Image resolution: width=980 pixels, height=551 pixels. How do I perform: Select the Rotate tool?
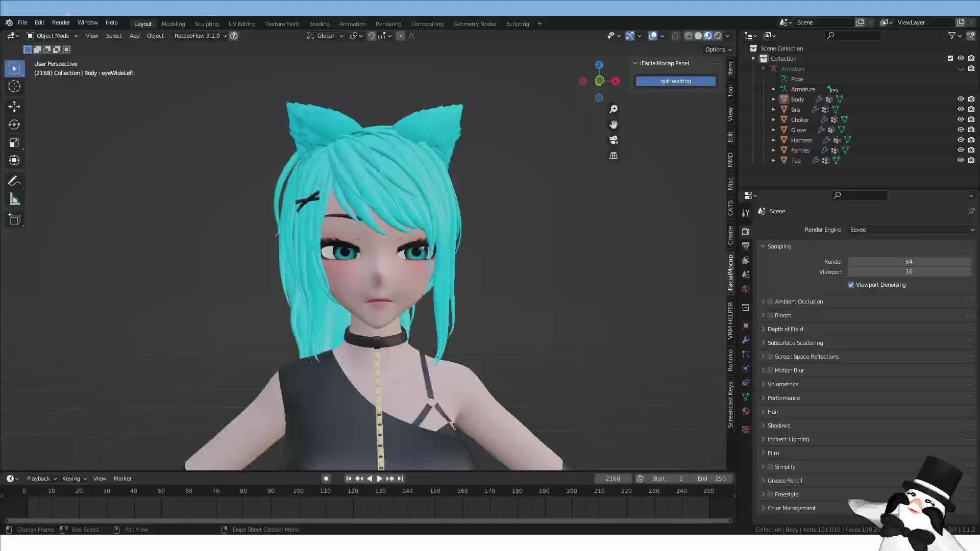[x=14, y=124]
